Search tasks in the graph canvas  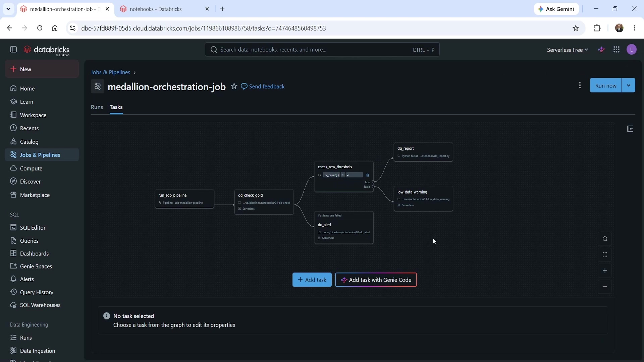pos(605,239)
